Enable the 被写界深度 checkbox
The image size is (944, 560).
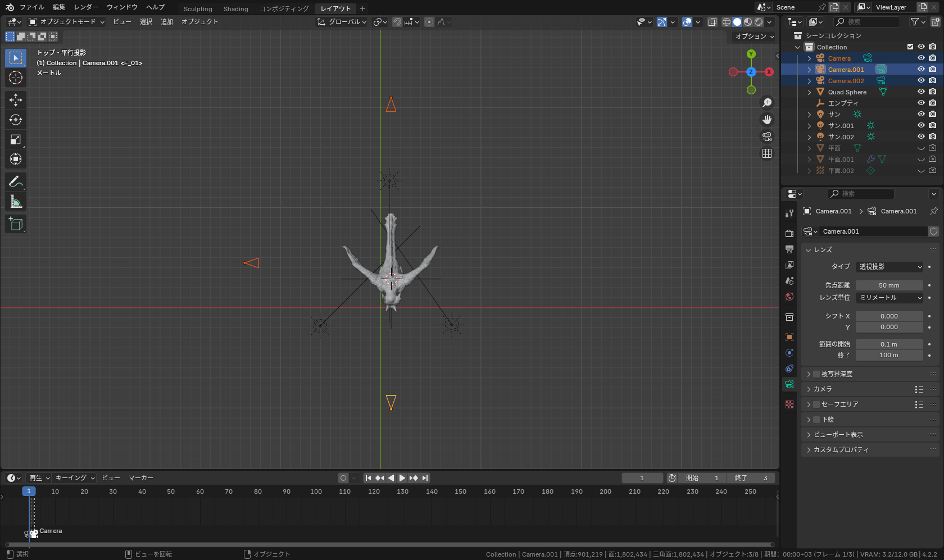[x=816, y=374]
